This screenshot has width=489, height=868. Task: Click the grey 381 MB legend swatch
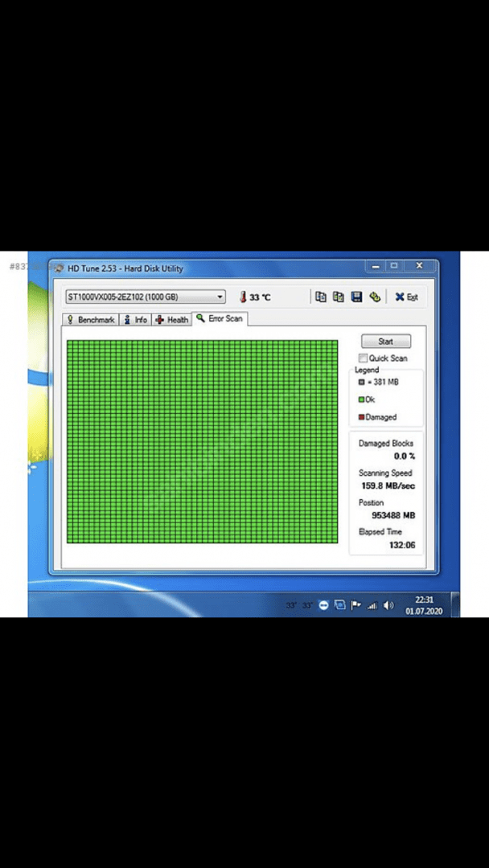tap(362, 382)
